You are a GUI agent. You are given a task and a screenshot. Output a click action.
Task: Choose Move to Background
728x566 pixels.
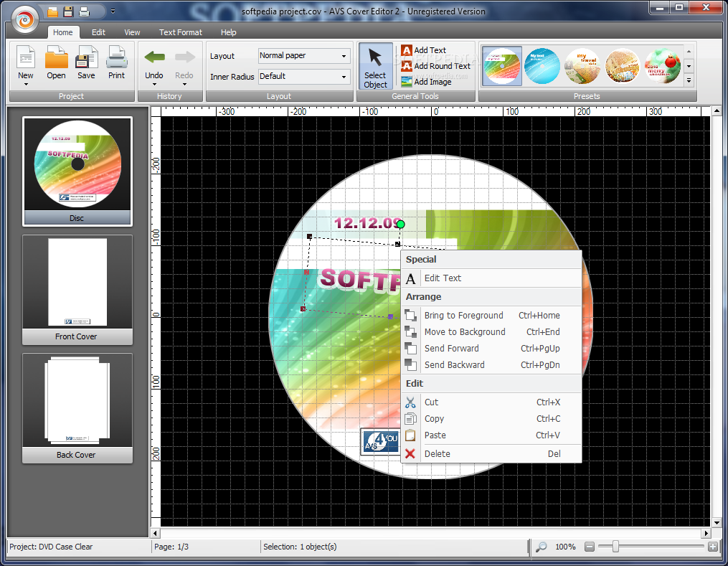click(492, 332)
